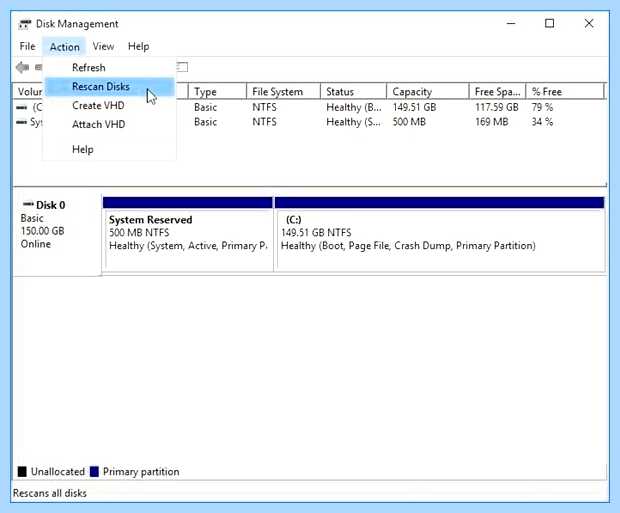Sort by % Free column header
The image size is (620, 513).
tap(565, 92)
